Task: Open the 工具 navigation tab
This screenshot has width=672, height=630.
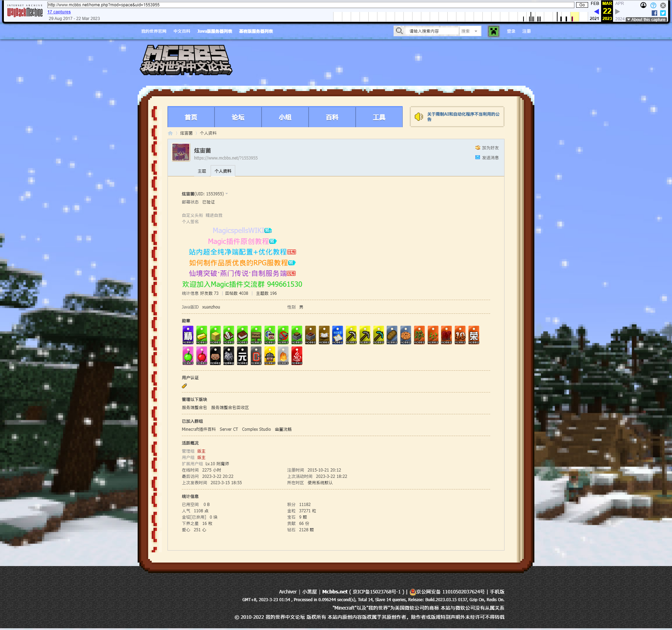Action: coord(379,117)
